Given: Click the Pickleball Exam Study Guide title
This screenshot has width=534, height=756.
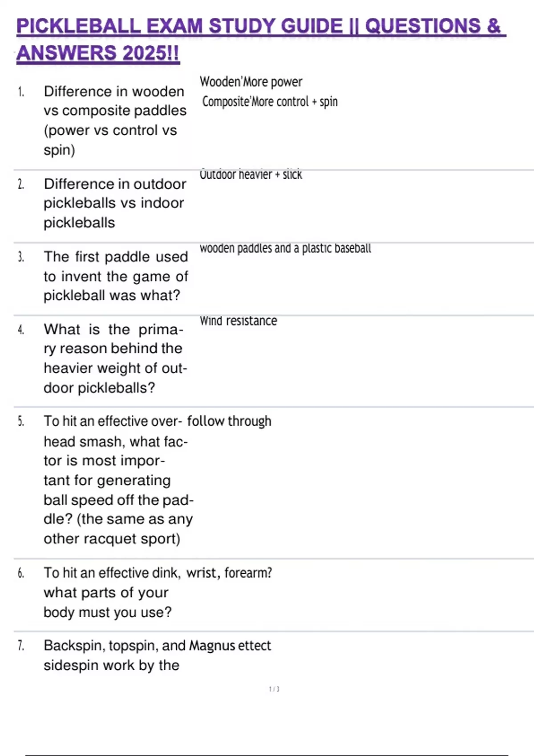Looking at the screenshot, I should pos(260,39).
